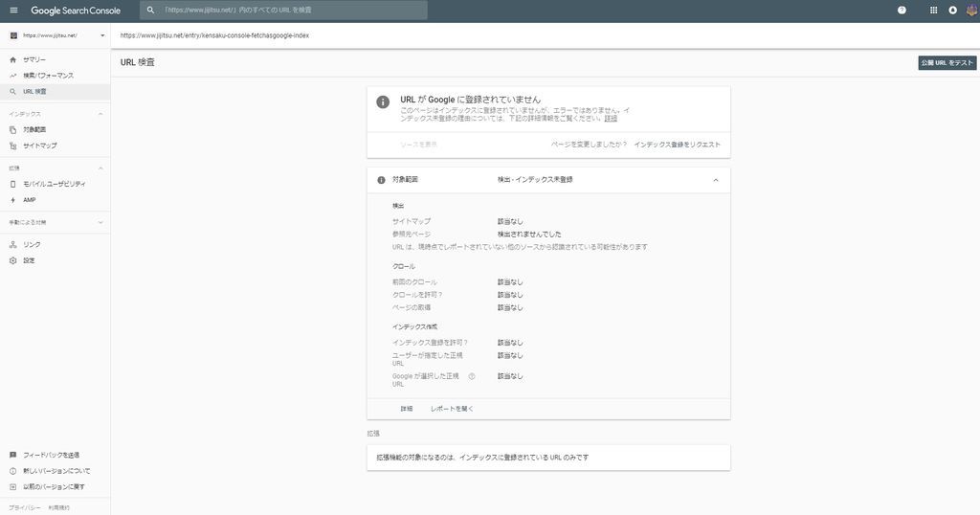Collapse the インデックス sidebar section
Image resolution: width=980 pixels, height=515 pixels.
(x=100, y=114)
